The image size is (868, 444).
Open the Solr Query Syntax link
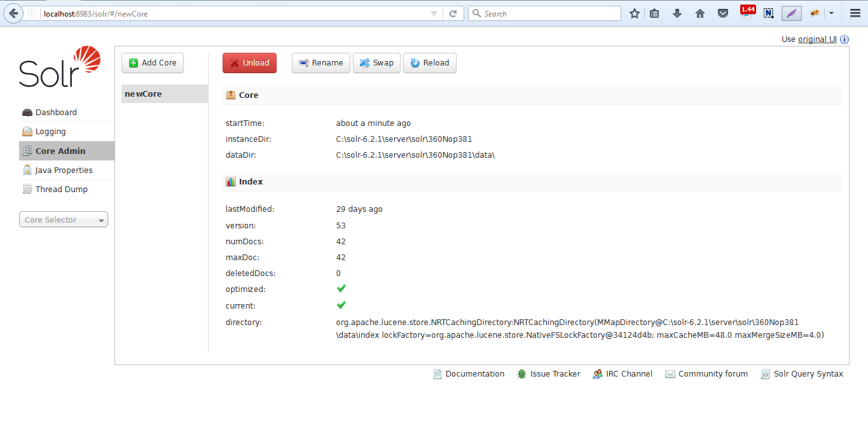[x=802, y=374]
